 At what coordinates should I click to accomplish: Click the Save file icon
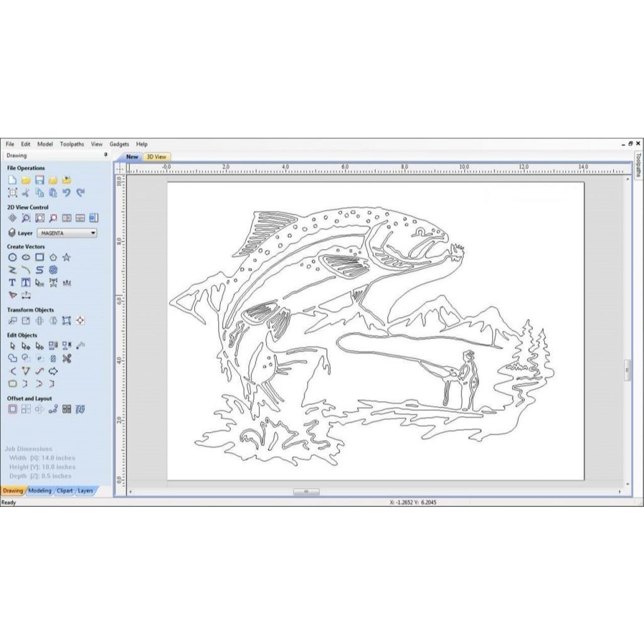(40, 180)
